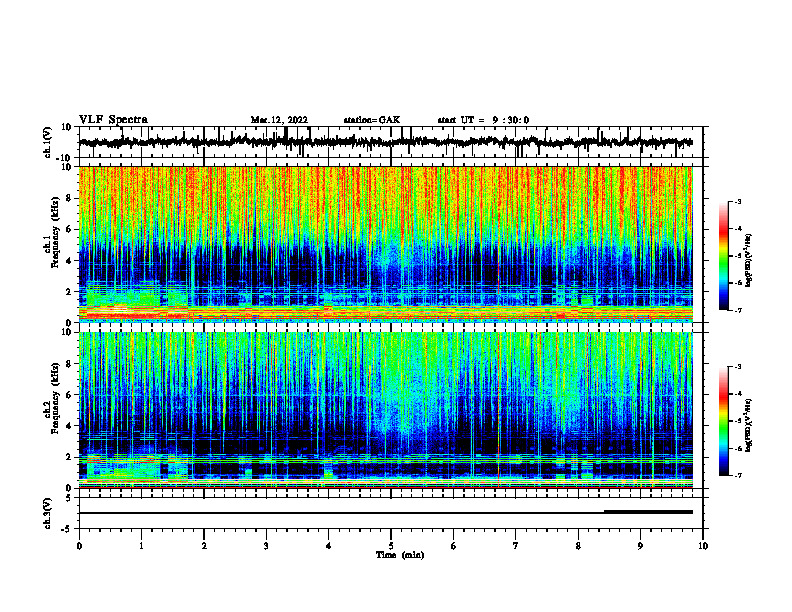Click the "Time (min)" axis label
Viewport: 792px width, 612px height.
pos(400,555)
